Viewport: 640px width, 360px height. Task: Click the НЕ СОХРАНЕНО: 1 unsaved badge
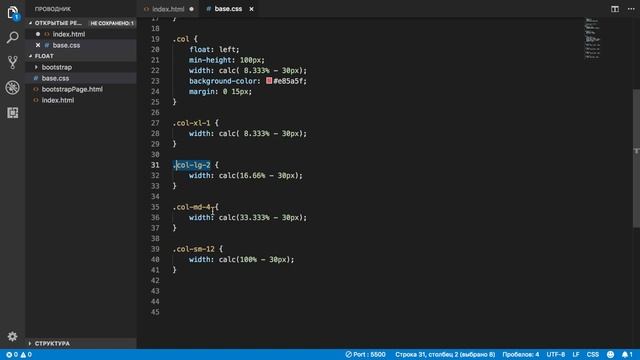click(112, 23)
